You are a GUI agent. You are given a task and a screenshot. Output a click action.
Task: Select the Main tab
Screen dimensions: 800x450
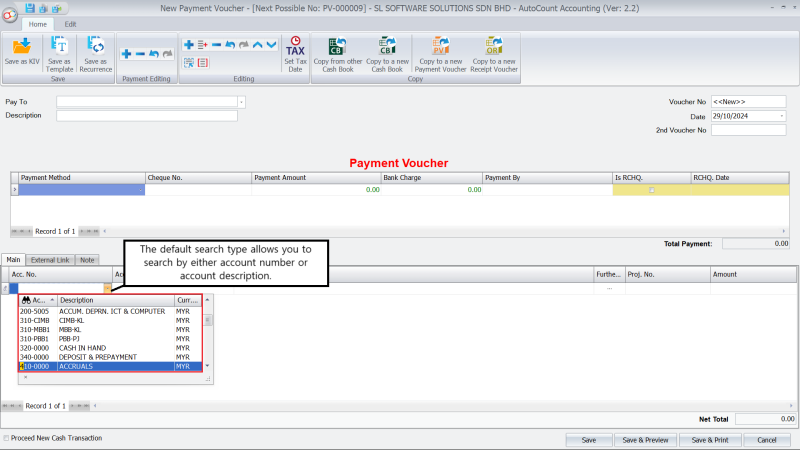(x=13, y=260)
